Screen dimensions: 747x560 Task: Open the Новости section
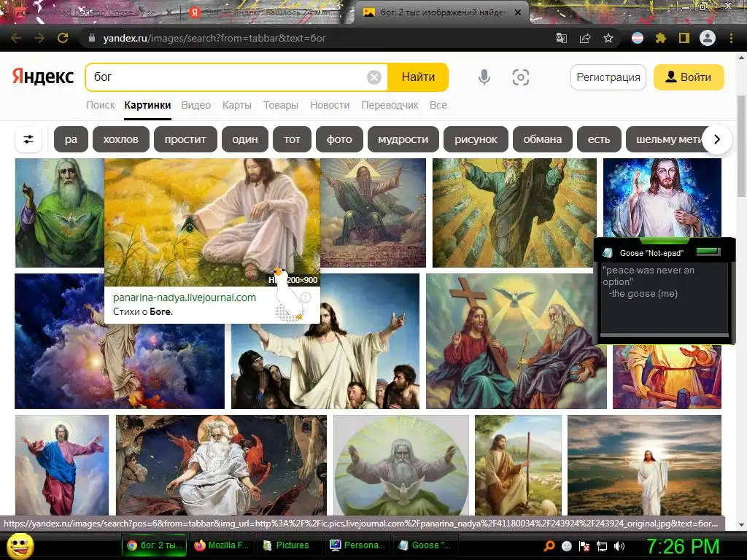[330, 105]
